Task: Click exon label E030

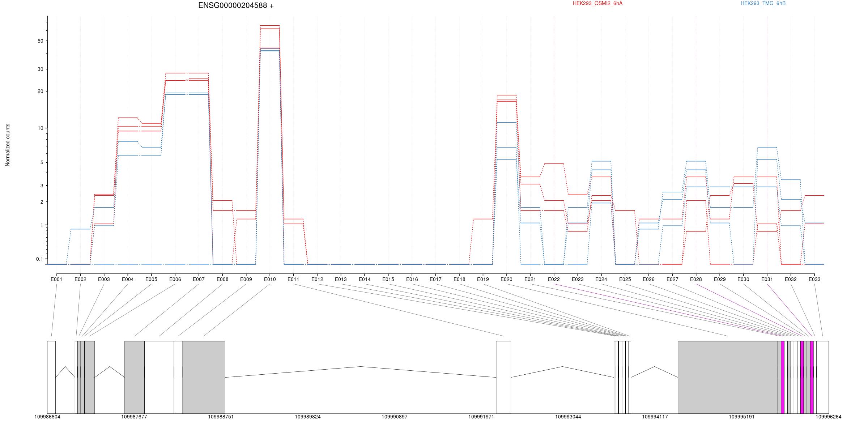Action: [x=743, y=279]
